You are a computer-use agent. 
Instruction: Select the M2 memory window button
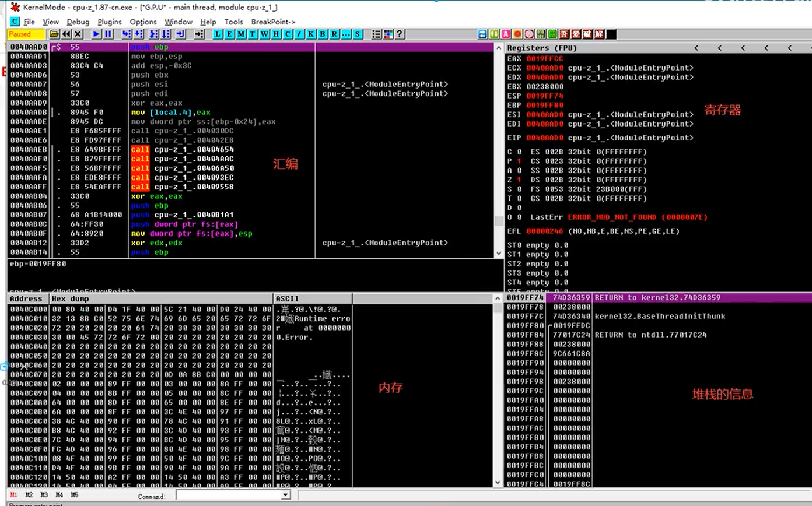click(29, 496)
